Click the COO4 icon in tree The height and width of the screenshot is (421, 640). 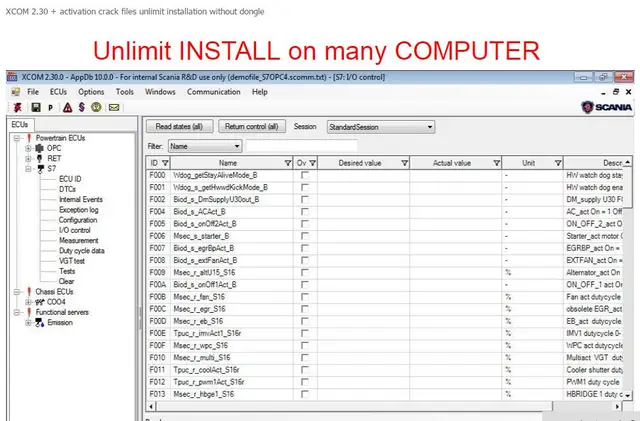pos(40,302)
